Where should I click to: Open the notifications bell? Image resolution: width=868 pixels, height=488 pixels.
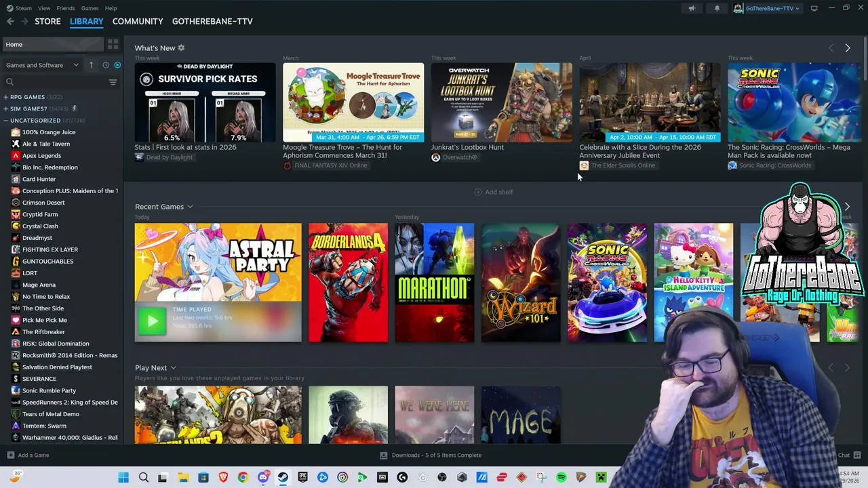[x=717, y=8]
